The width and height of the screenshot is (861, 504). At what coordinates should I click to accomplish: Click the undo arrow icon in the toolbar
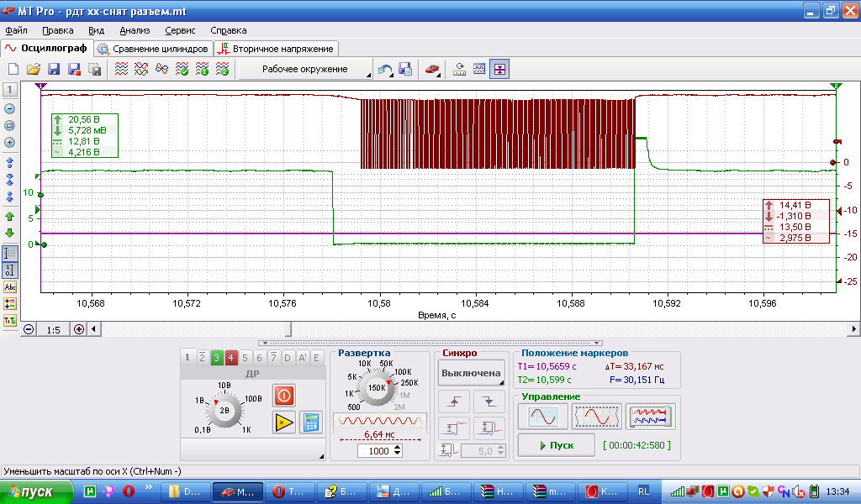[385, 69]
